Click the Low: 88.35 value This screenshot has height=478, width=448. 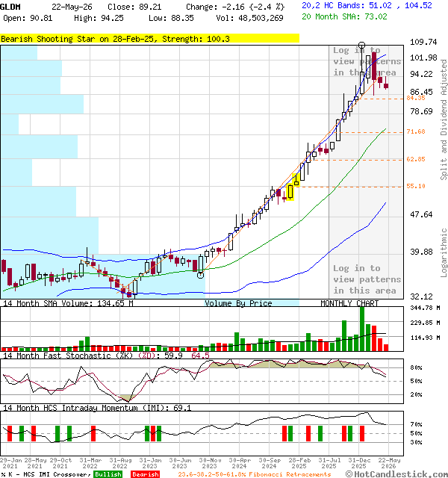click(x=171, y=18)
